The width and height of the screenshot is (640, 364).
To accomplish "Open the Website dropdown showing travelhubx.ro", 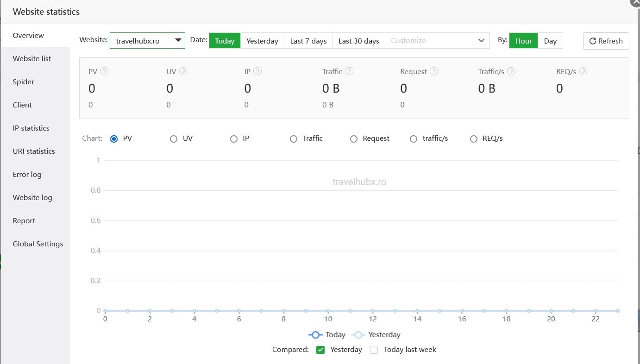I will 147,41.
